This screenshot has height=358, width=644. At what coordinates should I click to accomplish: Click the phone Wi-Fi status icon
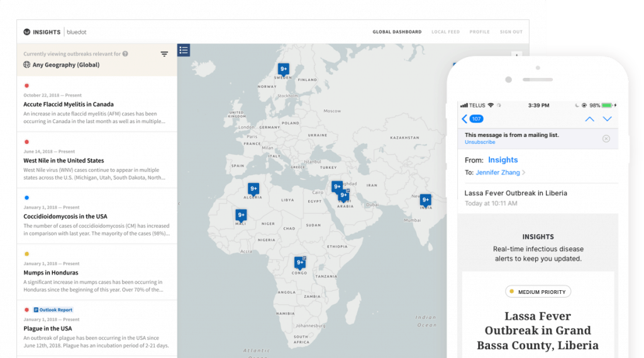[491, 106]
